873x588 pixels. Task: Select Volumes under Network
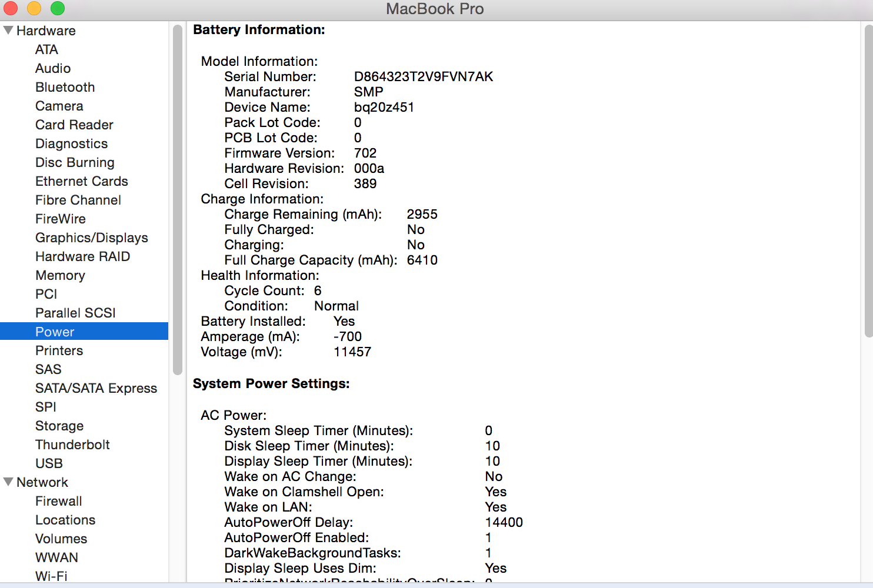(x=61, y=539)
